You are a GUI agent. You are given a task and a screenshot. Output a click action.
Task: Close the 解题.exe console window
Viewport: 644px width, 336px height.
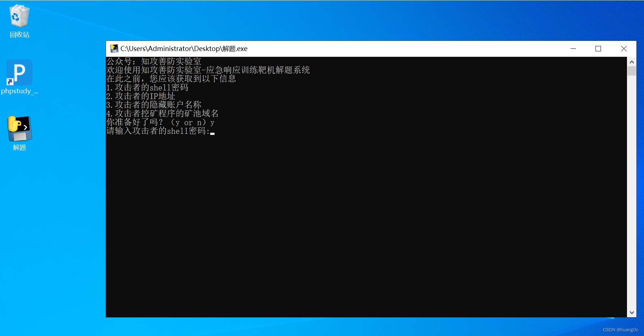[x=624, y=48]
